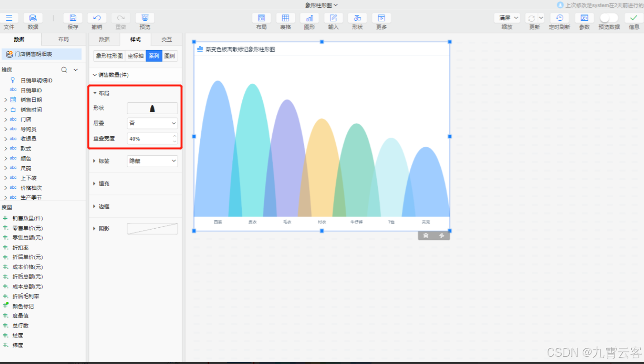Switch to left panel 布局 tab
Image resolution: width=644 pixels, height=364 pixels.
point(63,39)
